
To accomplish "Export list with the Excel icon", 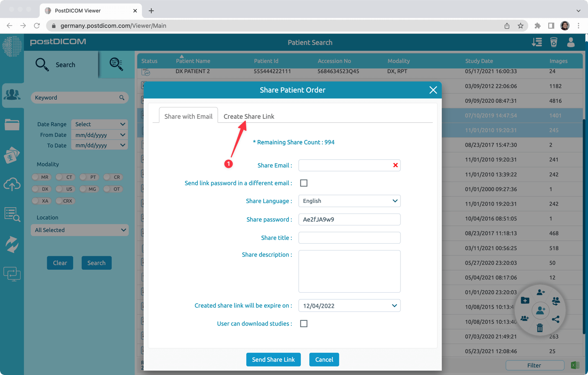I will click(575, 365).
